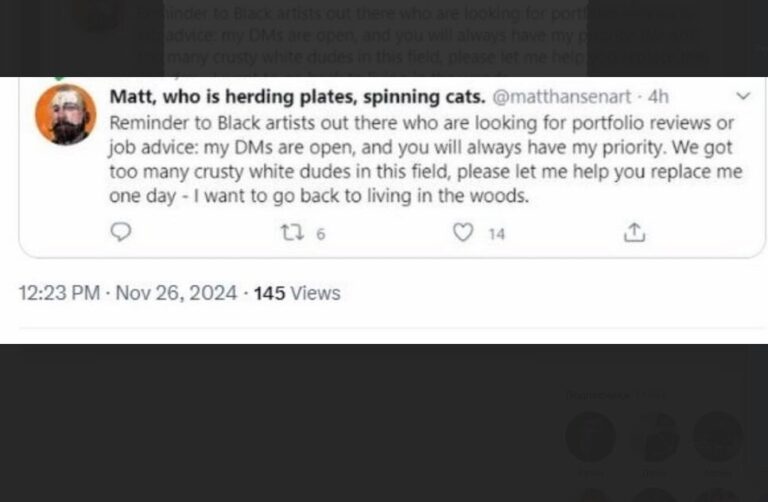Click the dimmed middle circular icon at bottom right
The width and height of the screenshot is (768, 502).
pyautogui.click(x=655, y=436)
